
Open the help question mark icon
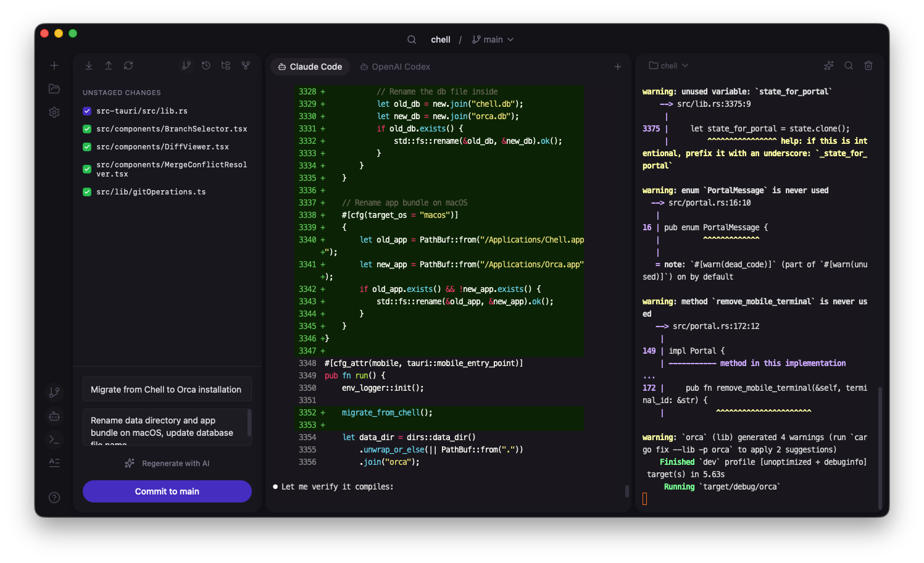pos(54,498)
